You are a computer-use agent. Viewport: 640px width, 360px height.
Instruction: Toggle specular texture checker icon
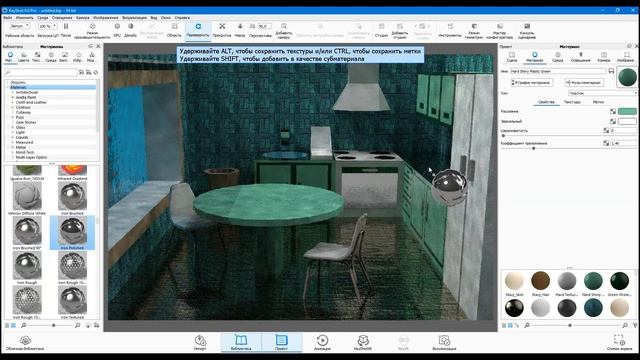click(x=613, y=121)
